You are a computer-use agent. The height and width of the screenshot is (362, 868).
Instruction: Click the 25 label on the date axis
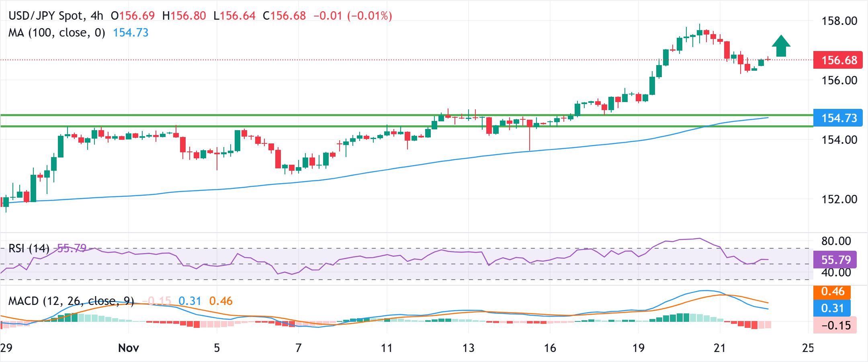click(808, 348)
